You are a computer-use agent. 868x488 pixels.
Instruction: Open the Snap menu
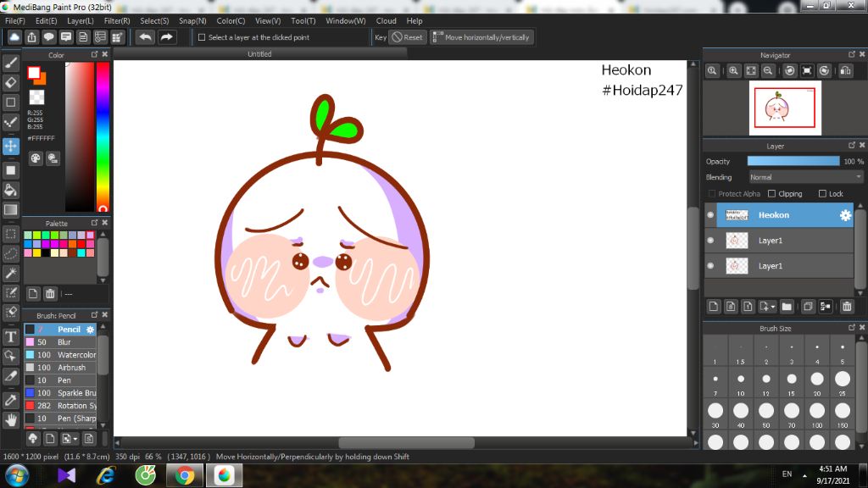click(192, 21)
